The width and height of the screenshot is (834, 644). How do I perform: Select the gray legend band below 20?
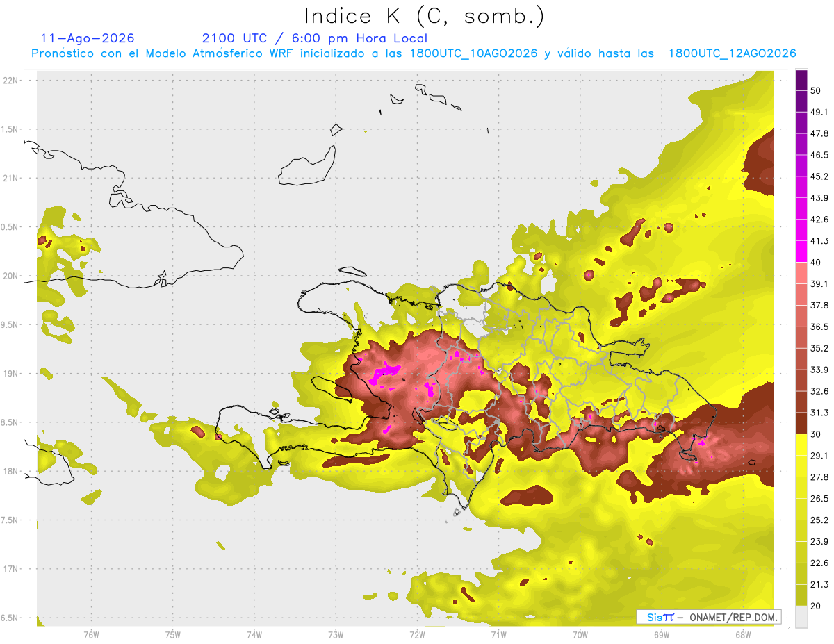(802, 616)
